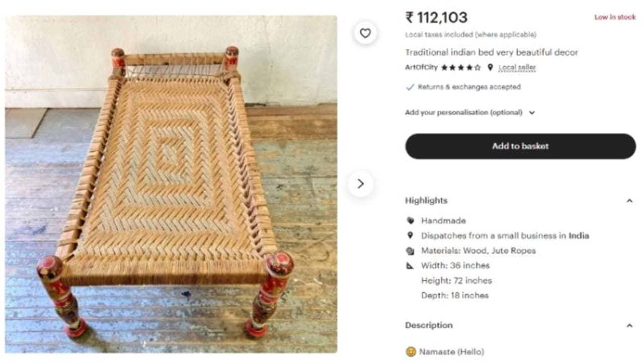
Task: Open the Local seller link
Action: (x=517, y=67)
